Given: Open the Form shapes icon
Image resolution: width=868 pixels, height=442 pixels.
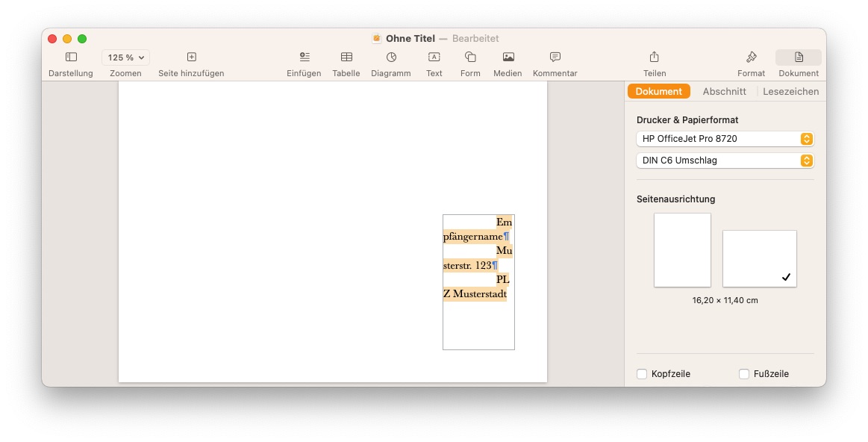Looking at the screenshot, I should click(x=470, y=57).
